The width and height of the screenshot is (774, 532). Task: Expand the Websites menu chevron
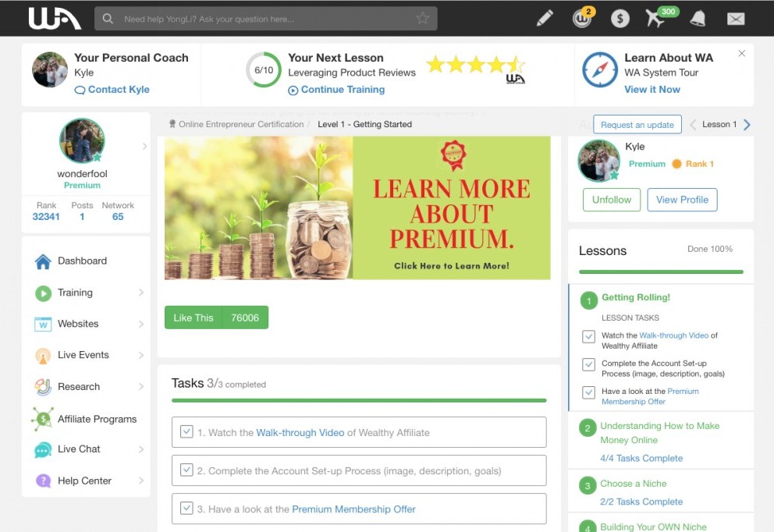coord(141,325)
